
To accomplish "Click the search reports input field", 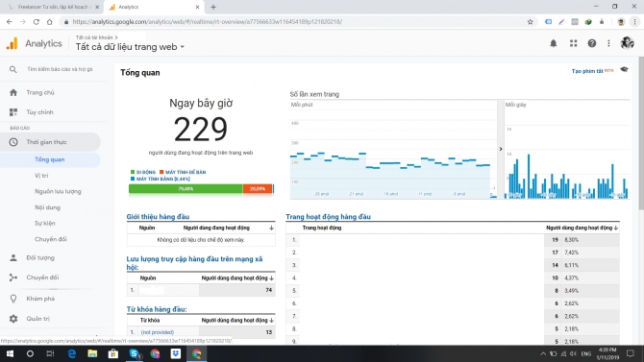I will 60,69.
